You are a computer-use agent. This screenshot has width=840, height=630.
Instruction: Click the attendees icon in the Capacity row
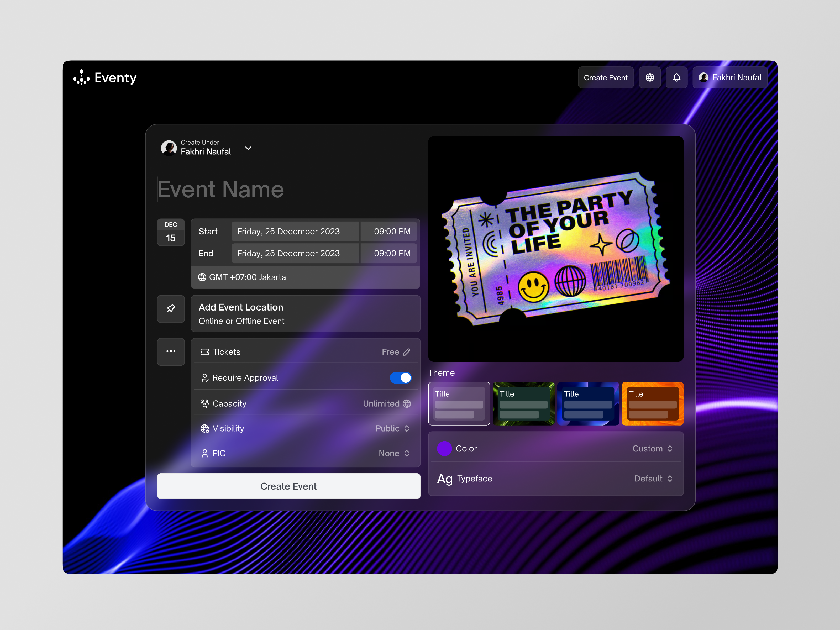click(x=205, y=403)
